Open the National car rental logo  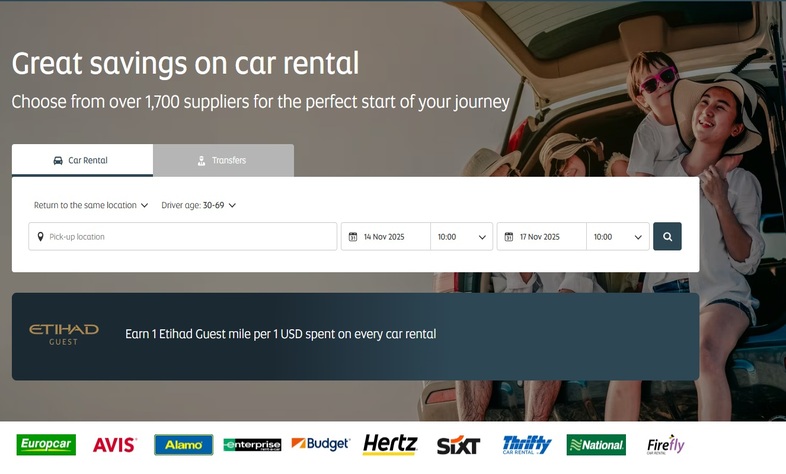(x=596, y=445)
